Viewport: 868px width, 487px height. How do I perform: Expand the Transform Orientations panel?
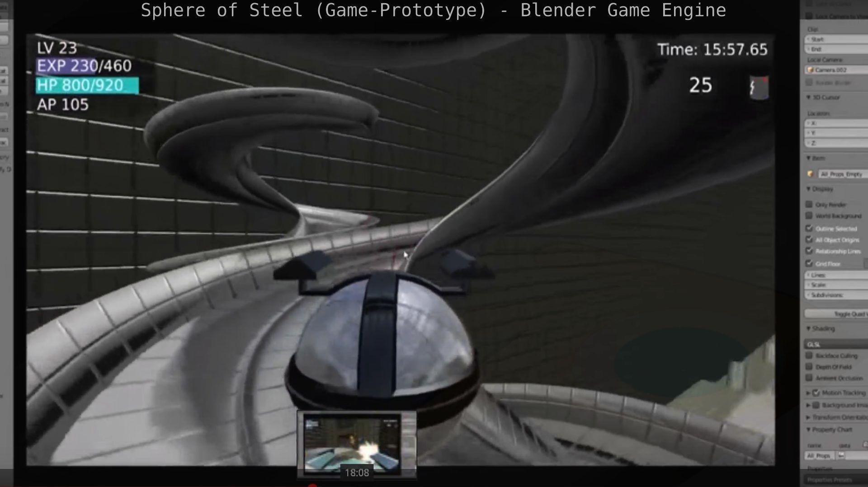pyautogui.click(x=808, y=417)
